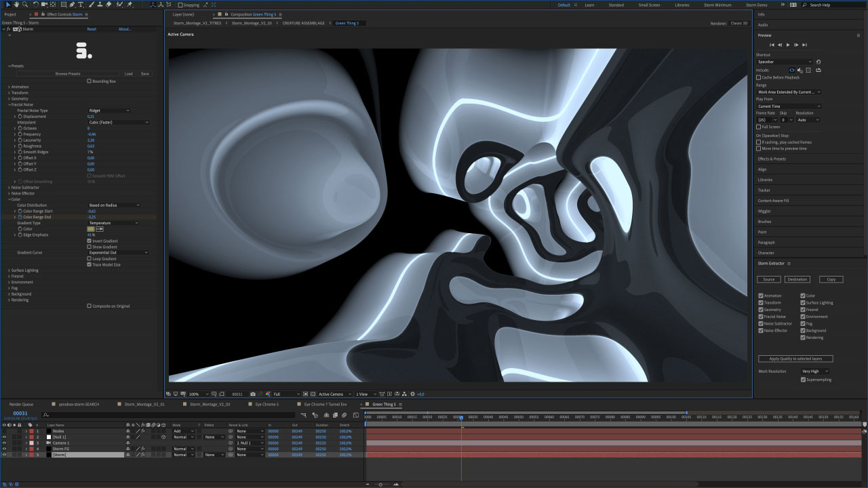Select the Camera tool in the toolbar

(x=44, y=5)
